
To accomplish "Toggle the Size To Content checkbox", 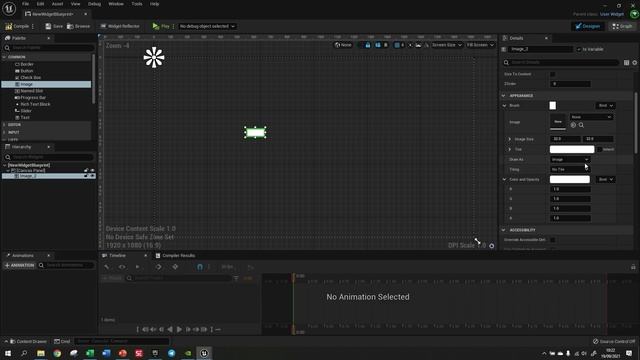I will pos(553,74).
